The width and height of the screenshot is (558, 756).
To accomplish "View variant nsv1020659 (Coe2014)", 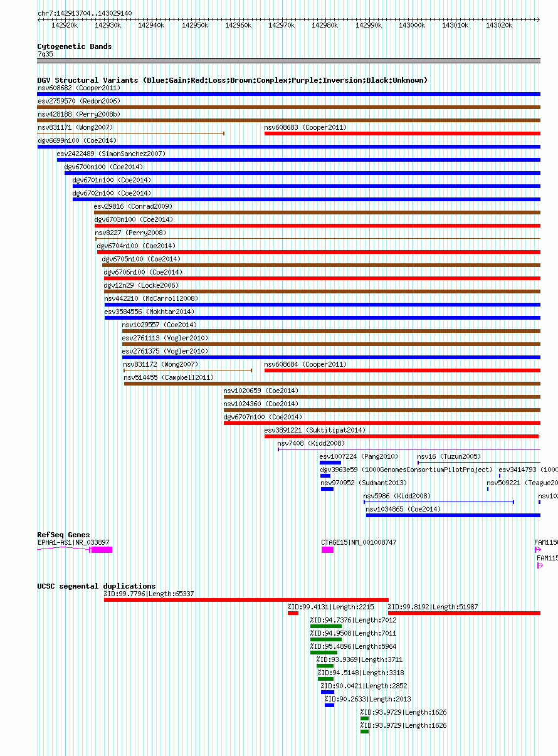I will point(261,391).
